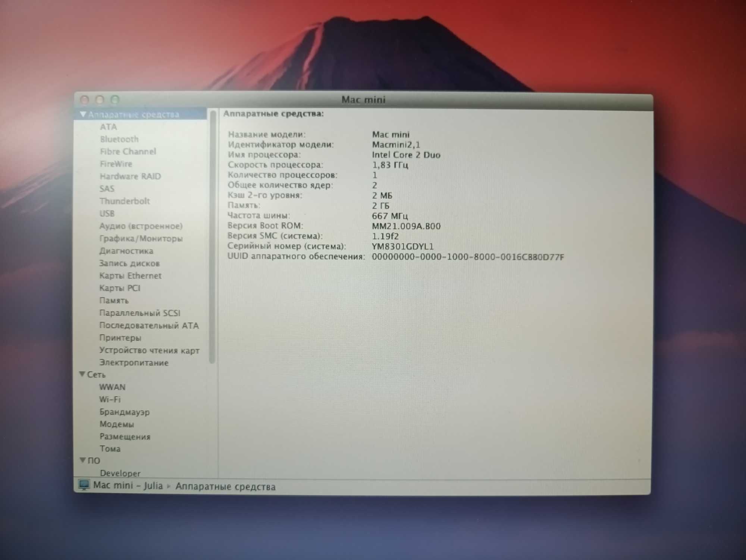Select Bluetooth in the sidebar
Image resolution: width=746 pixels, height=560 pixels.
point(119,139)
